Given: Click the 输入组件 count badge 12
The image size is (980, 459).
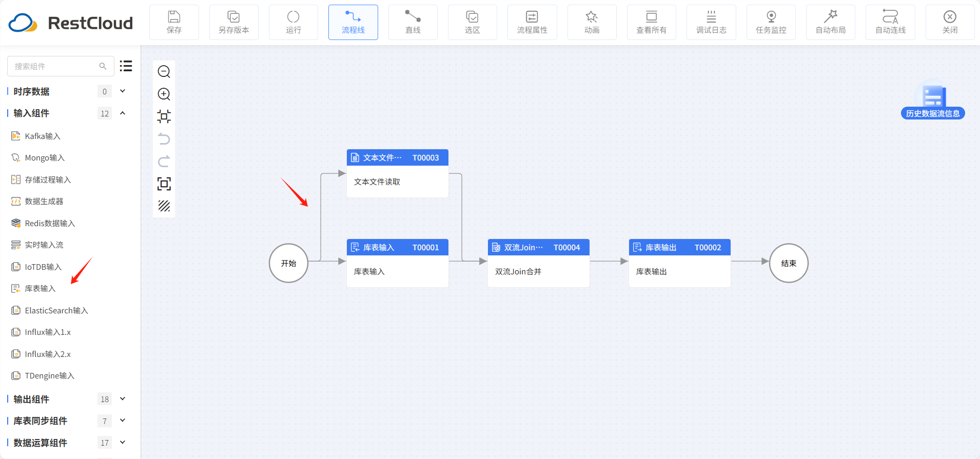Looking at the screenshot, I should point(105,113).
